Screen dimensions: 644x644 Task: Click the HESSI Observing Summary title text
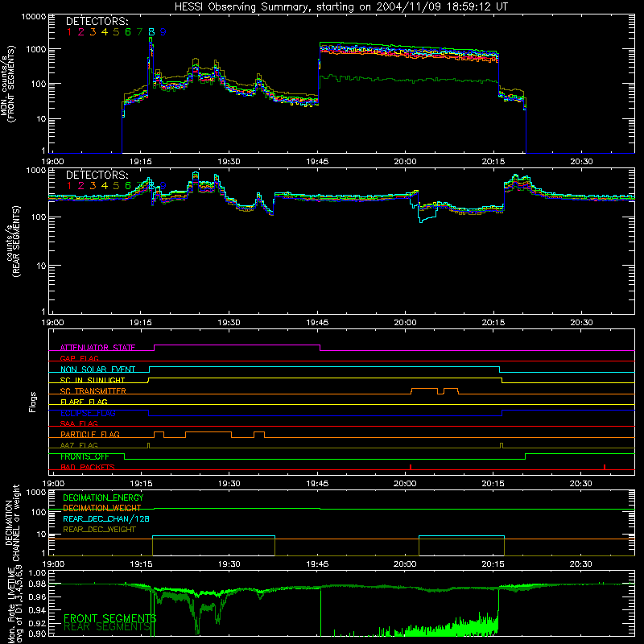(x=341, y=7)
